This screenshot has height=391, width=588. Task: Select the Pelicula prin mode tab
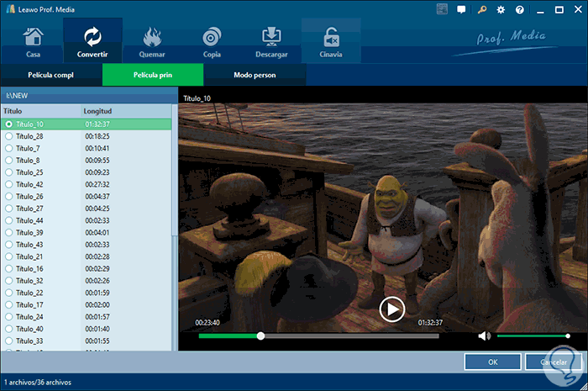(x=153, y=75)
